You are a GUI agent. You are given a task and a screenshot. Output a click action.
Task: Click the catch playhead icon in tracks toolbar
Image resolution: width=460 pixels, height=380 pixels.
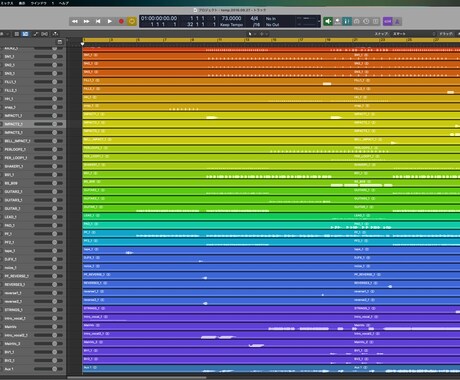(x=55, y=34)
